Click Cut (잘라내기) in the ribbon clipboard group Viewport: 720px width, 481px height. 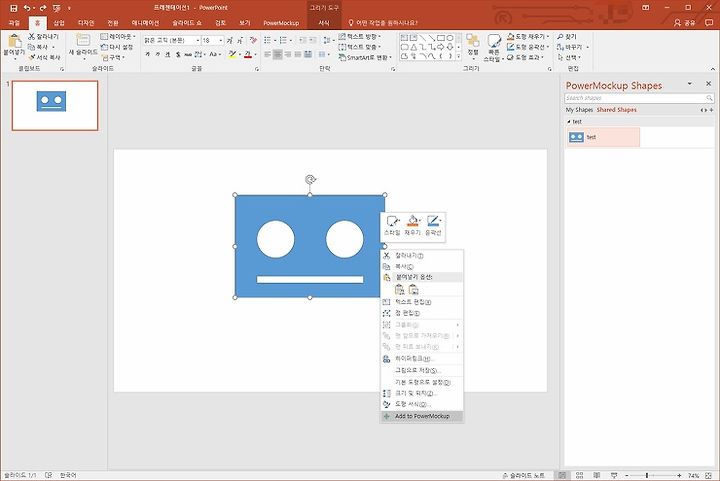tap(43, 36)
